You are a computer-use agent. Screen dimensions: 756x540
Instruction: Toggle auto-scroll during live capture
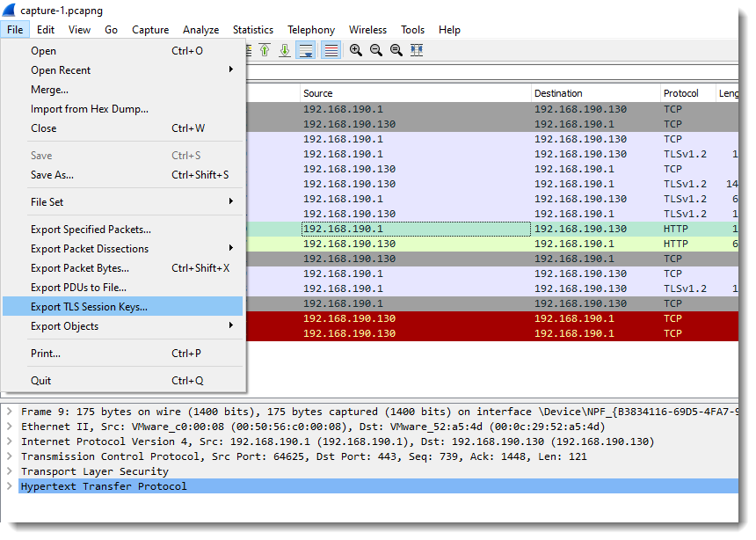(307, 51)
